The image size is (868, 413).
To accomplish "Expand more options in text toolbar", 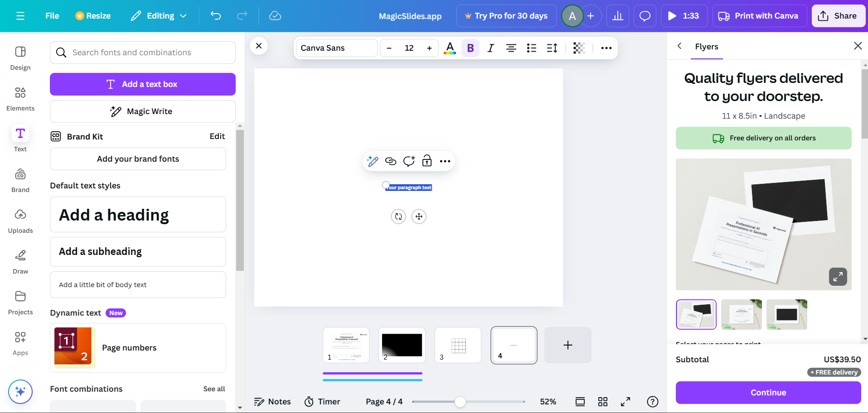I will (606, 48).
